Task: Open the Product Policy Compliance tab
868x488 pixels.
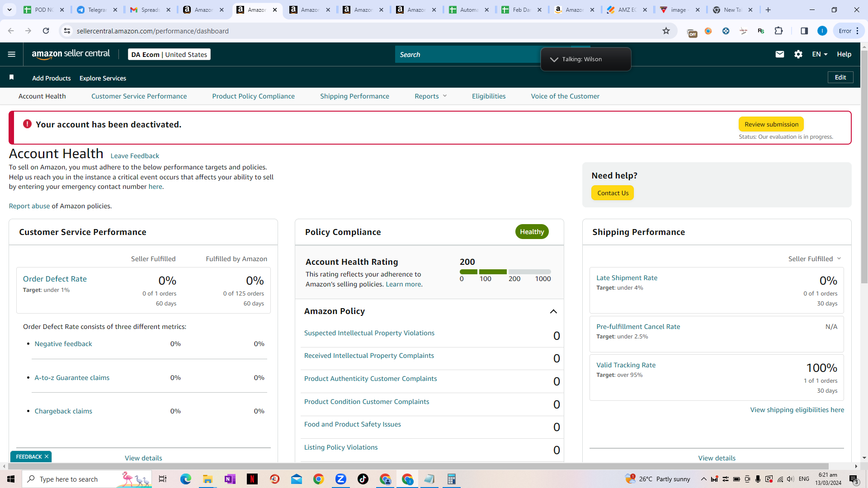Action: click(253, 96)
